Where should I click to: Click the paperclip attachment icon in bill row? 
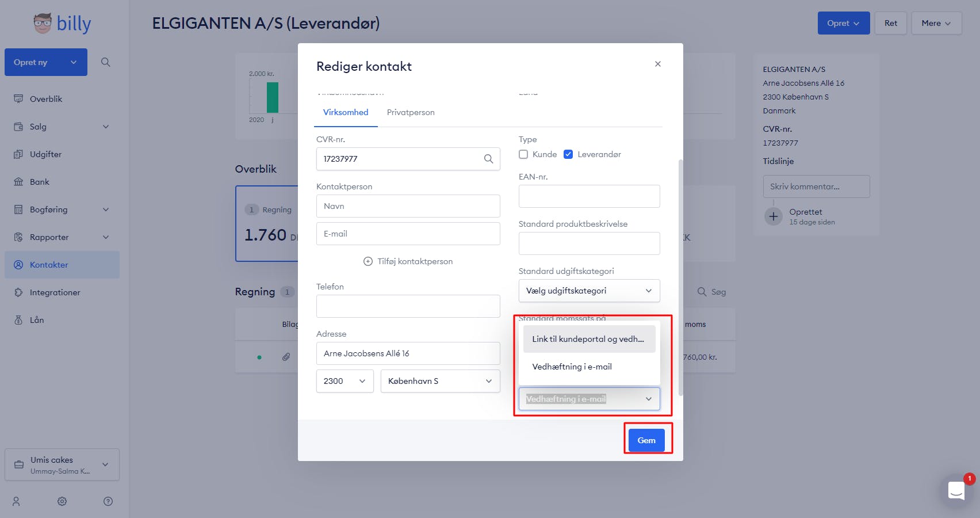click(286, 357)
